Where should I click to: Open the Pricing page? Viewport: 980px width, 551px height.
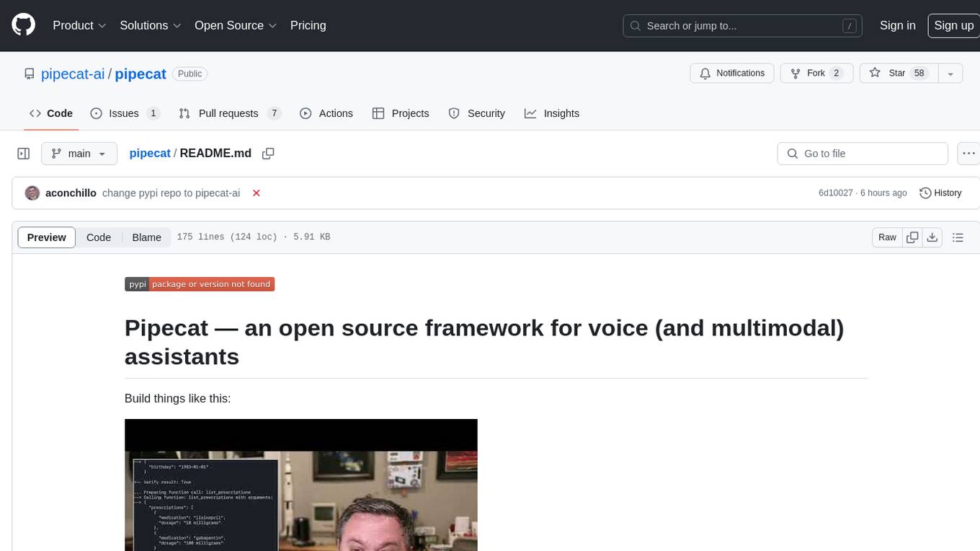pyautogui.click(x=308, y=25)
